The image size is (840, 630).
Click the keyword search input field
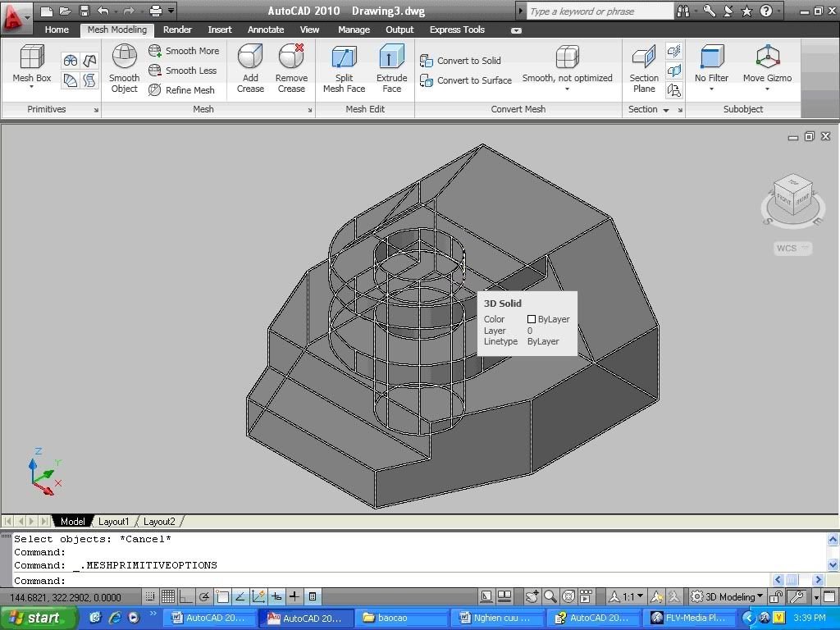(599, 11)
